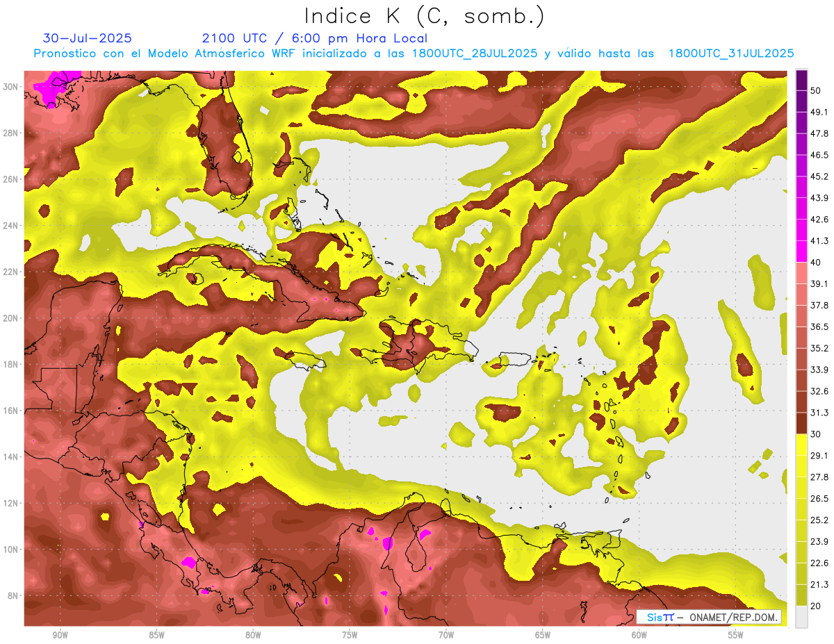Select the colorbar value 43.9
Image resolution: width=834 pixels, height=644 pixels.
[819, 198]
